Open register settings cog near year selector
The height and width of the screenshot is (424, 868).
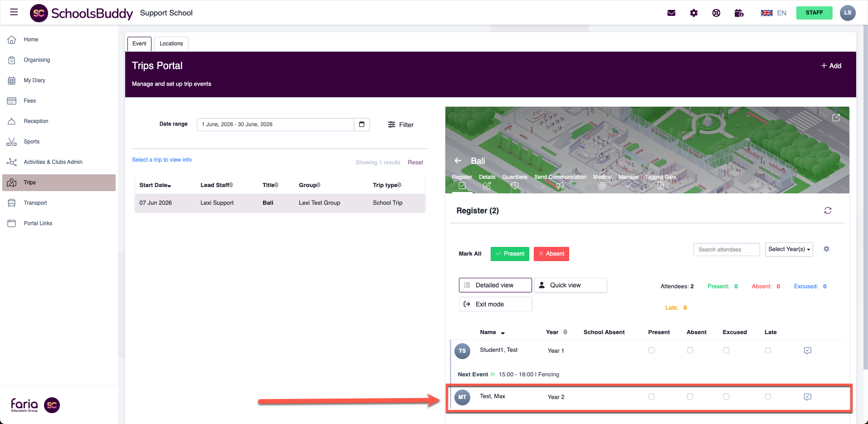click(x=826, y=249)
